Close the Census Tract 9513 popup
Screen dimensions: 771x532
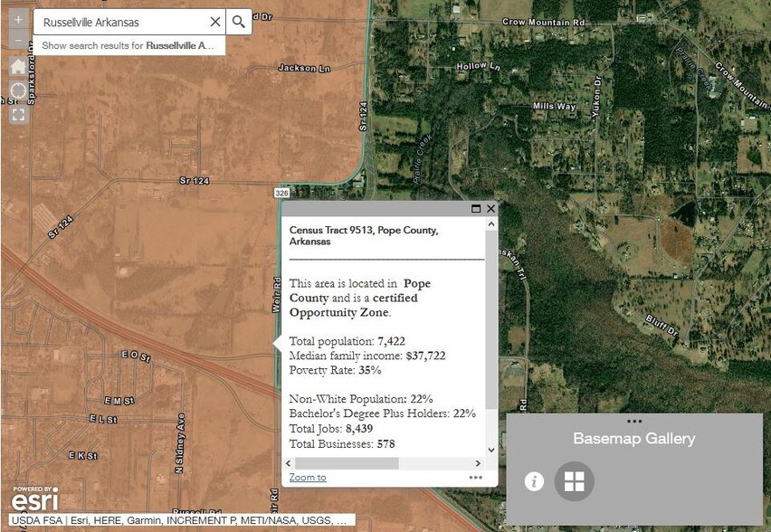(490, 209)
